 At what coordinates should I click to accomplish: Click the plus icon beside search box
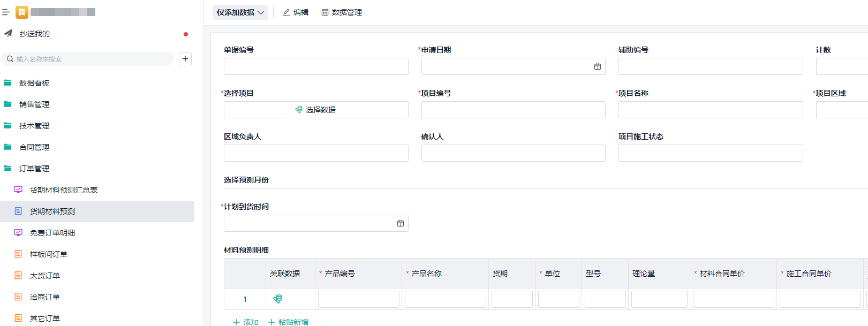click(x=185, y=59)
